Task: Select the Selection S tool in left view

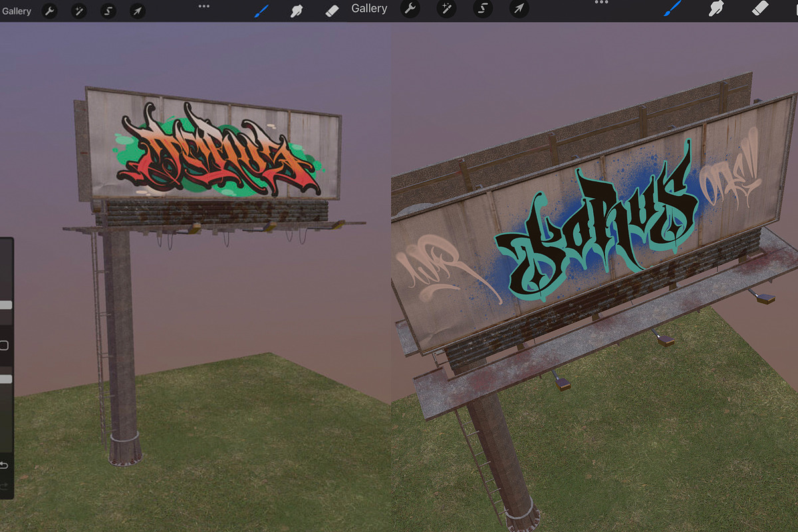Action: click(108, 11)
